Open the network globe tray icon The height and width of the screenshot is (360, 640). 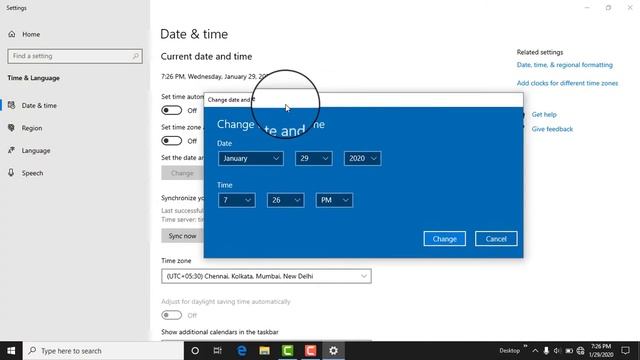580,351
